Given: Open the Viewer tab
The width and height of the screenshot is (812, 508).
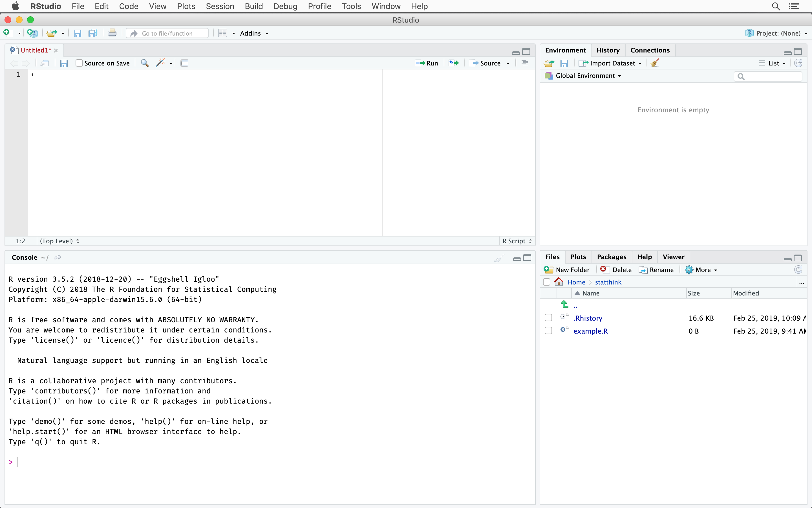Looking at the screenshot, I should pyautogui.click(x=673, y=257).
